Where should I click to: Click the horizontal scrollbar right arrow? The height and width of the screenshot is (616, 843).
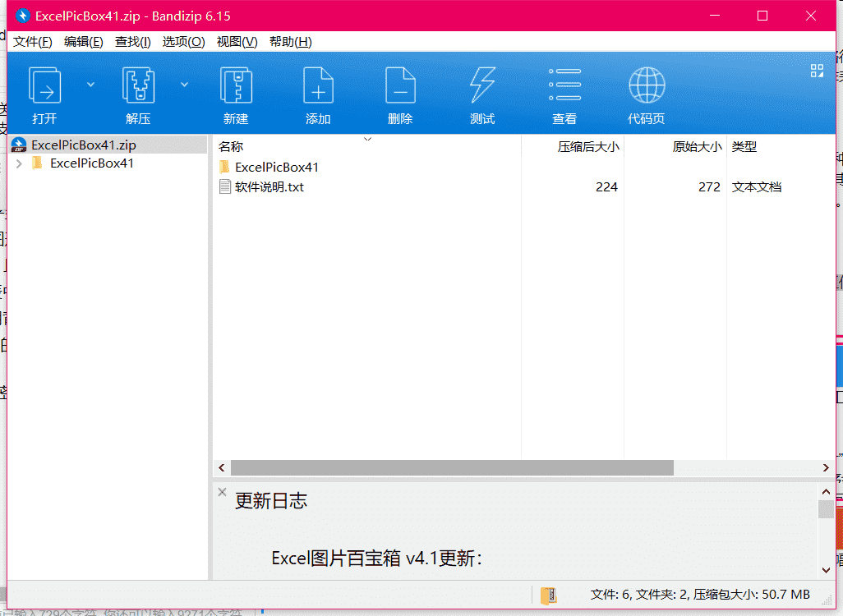pyautogui.click(x=827, y=467)
